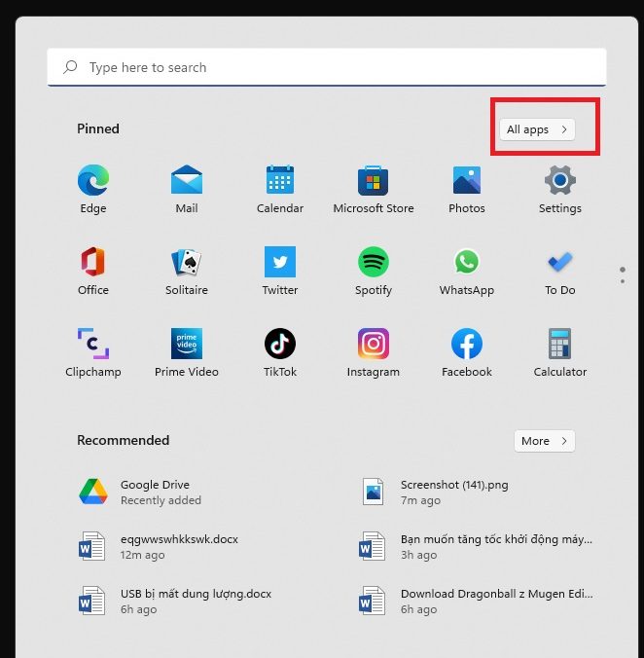Click the magnifier icon in search box

70,67
